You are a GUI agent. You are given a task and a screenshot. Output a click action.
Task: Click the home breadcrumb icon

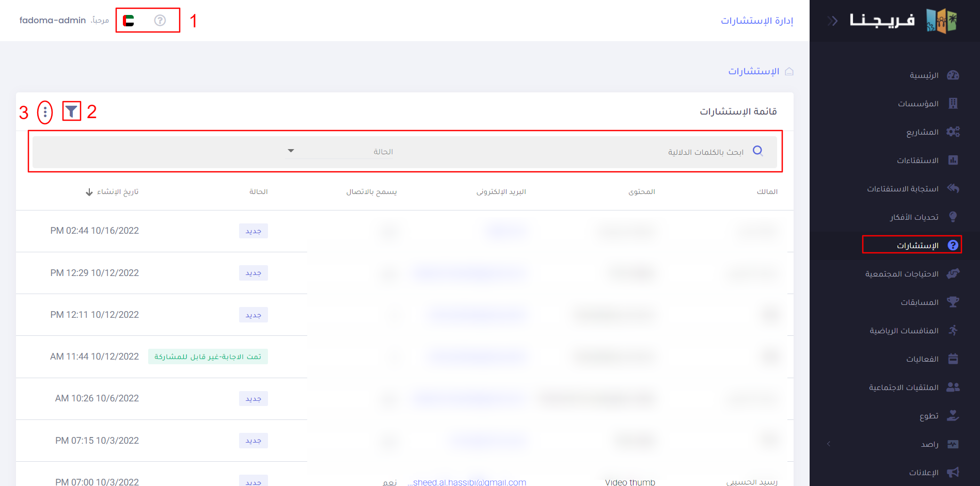(789, 71)
